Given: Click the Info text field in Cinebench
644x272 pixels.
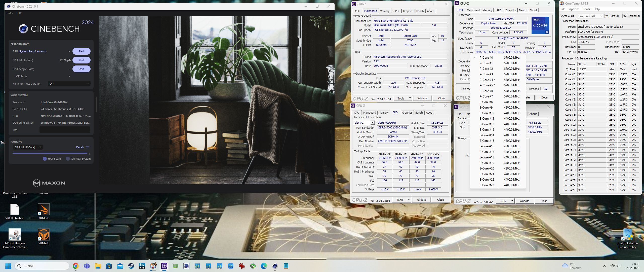Looking at the screenshot, I should pyautogui.click(x=65, y=130).
